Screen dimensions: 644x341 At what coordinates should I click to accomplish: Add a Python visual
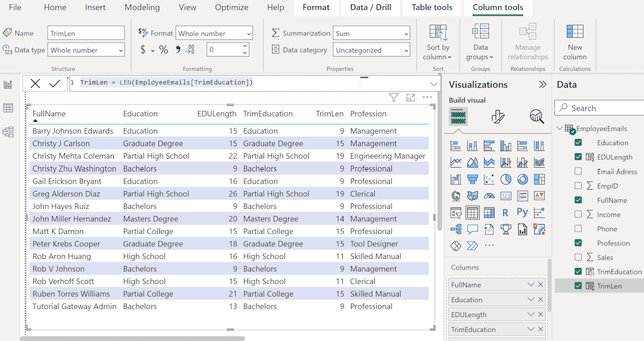point(523,212)
